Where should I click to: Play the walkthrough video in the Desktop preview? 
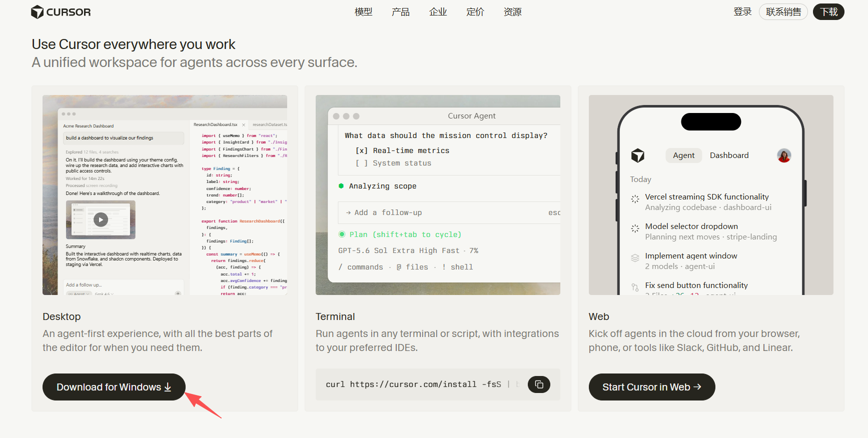(x=101, y=219)
